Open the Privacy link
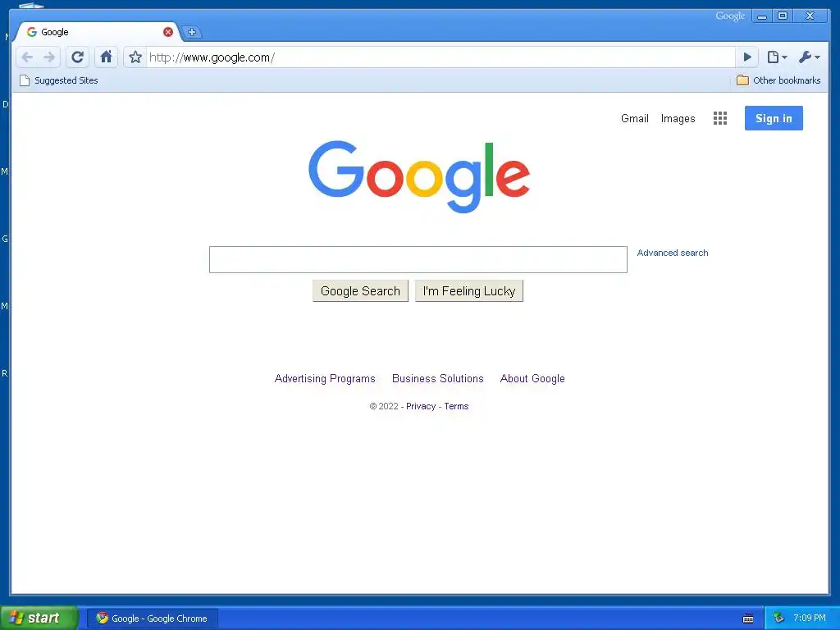Screen dimensions: 840x630 421,407
